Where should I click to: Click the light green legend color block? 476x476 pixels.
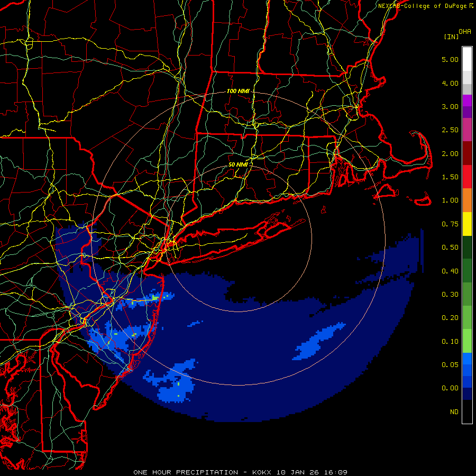click(x=467, y=341)
